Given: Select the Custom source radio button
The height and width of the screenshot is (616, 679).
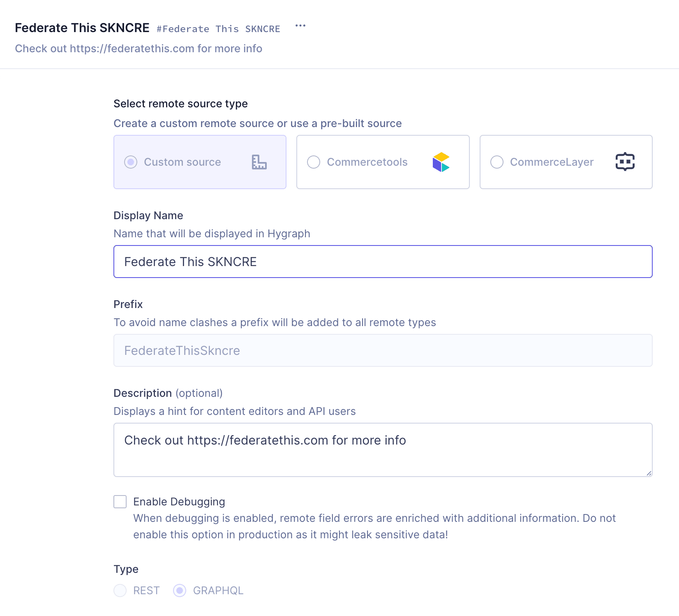Looking at the screenshot, I should pyautogui.click(x=131, y=162).
